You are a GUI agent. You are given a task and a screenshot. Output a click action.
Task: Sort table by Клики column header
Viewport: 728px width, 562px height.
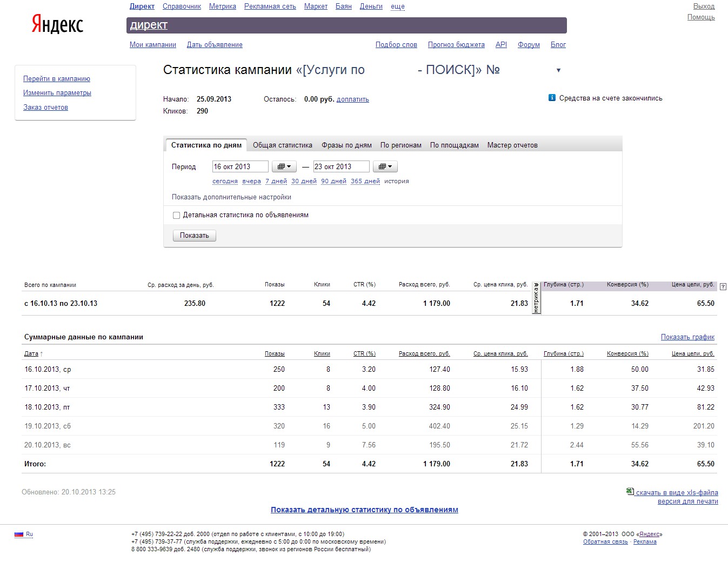pyautogui.click(x=322, y=354)
